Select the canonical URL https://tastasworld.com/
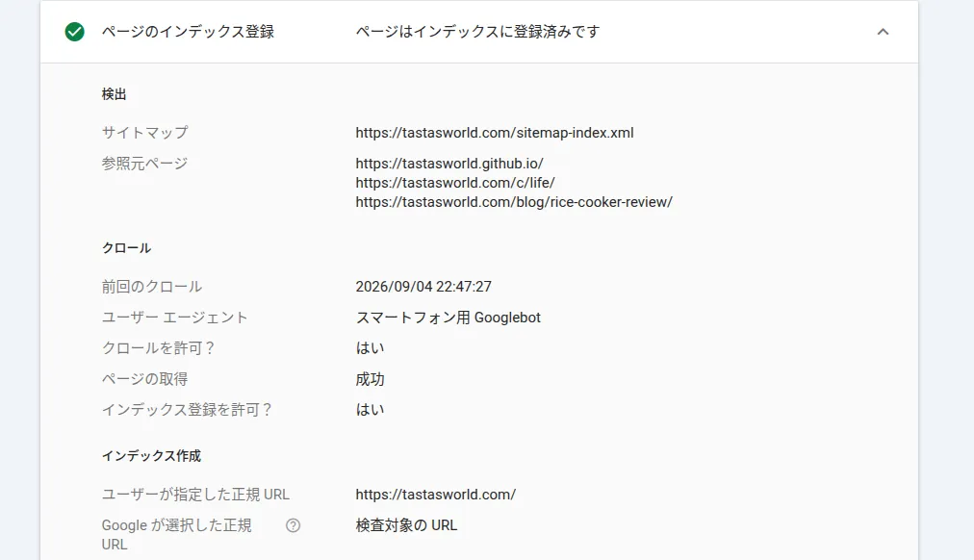The width and height of the screenshot is (974, 560). point(435,495)
